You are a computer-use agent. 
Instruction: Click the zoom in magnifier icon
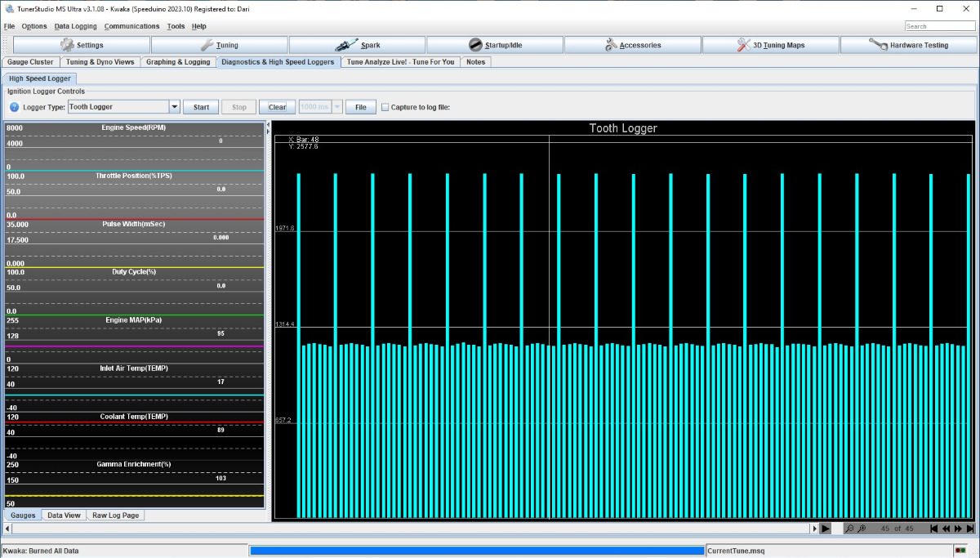[862, 529]
